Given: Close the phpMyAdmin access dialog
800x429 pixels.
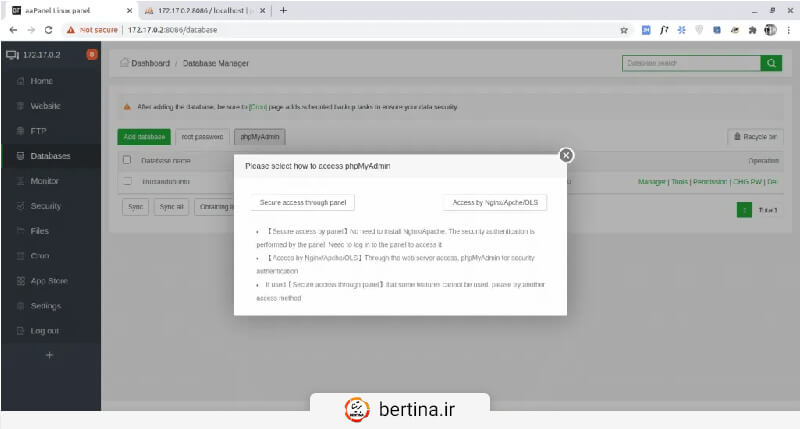Looking at the screenshot, I should point(566,155).
